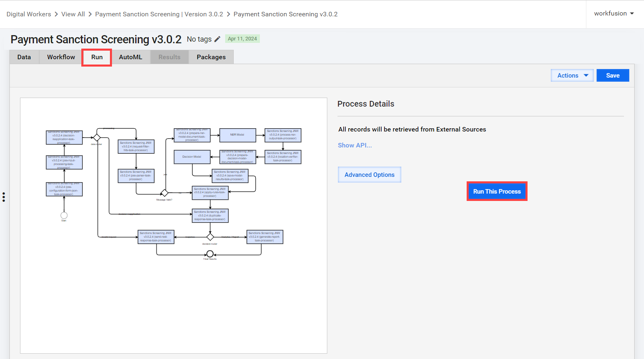Open Payment Sanction Screening Version 3.0.2 breadcrumb
The image size is (644, 359).
[x=159, y=14]
